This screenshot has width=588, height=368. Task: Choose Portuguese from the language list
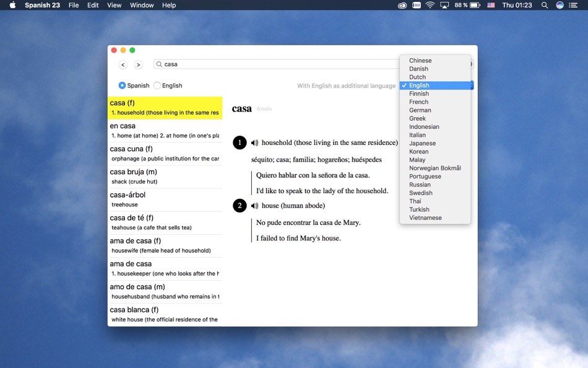435,176
